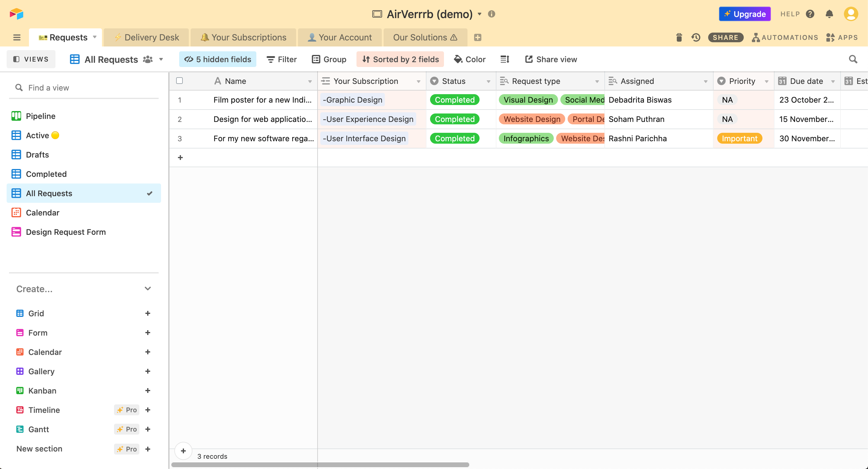Viewport: 868px width, 469px height.
Task: Open the user account avatar
Action: (x=851, y=14)
